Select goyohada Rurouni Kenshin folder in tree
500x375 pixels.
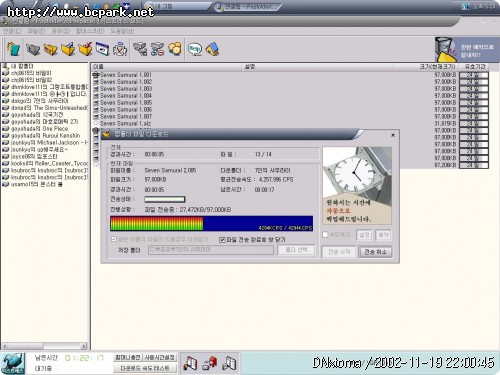point(45,136)
